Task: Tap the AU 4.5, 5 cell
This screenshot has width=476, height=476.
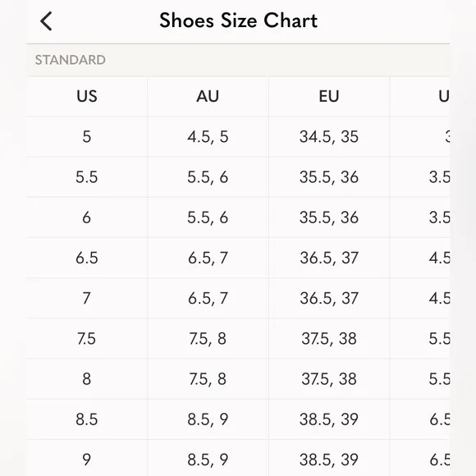Action: tap(208, 136)
